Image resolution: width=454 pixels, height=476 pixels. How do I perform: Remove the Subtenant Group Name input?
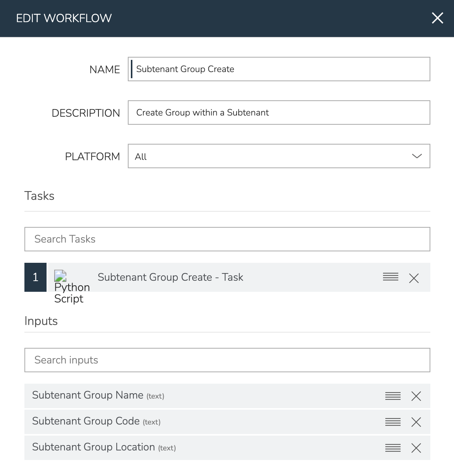pyautogui.click(x=416, y=396)
